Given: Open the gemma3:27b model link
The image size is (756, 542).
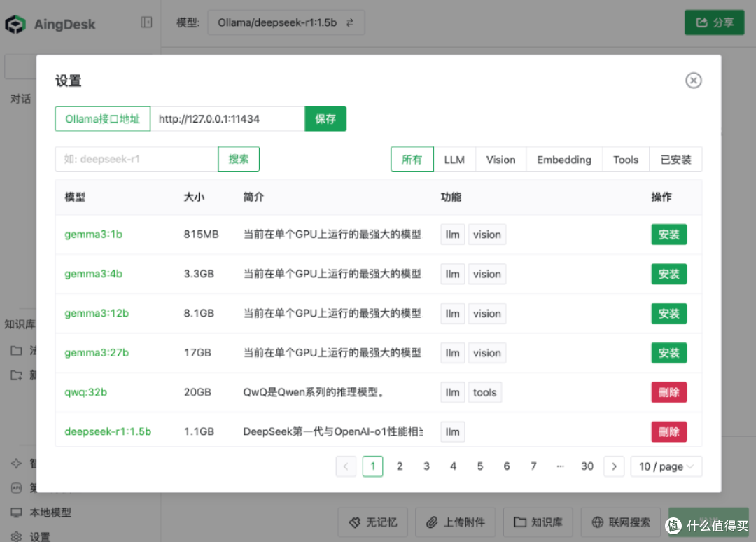Looking at the screenshot, I should pos(97,353).
